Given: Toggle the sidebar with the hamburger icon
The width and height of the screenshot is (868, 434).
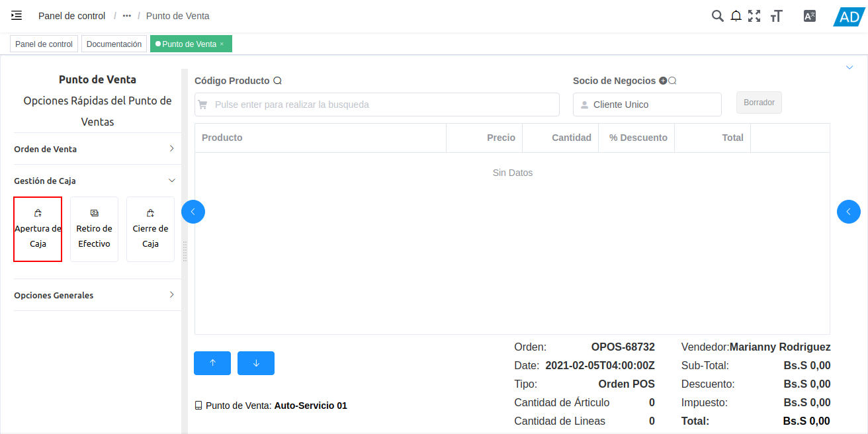Looking at the screenshot, I should 16,15.
